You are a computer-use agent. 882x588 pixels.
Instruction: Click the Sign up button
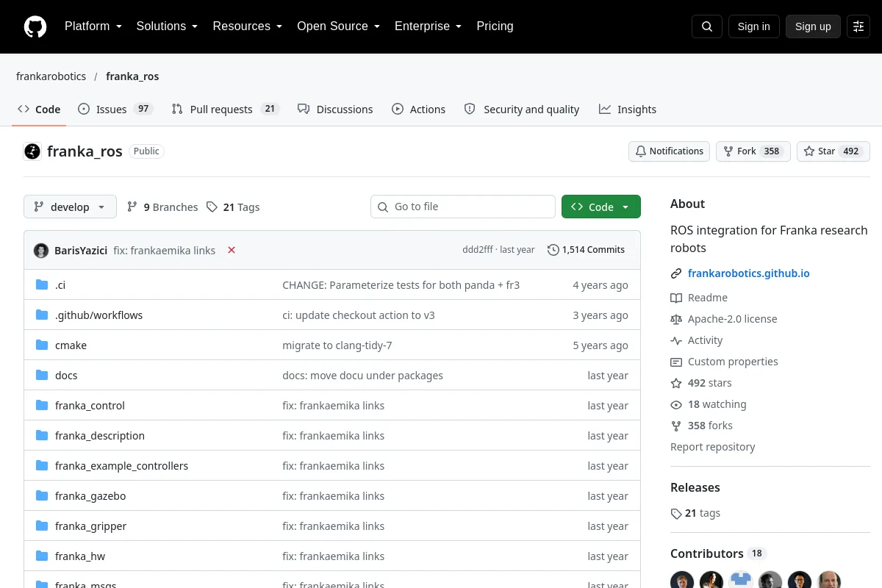tap(813, 26)
